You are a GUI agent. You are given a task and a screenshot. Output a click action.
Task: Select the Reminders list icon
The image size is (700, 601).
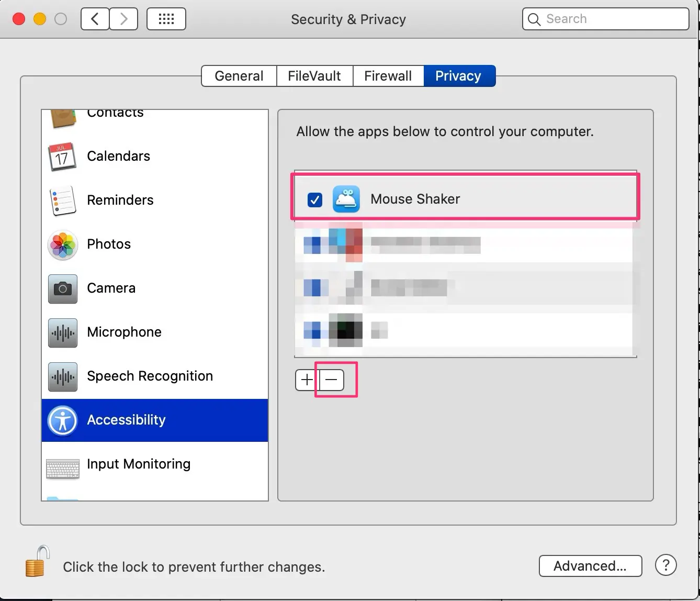tap(62, 201)
